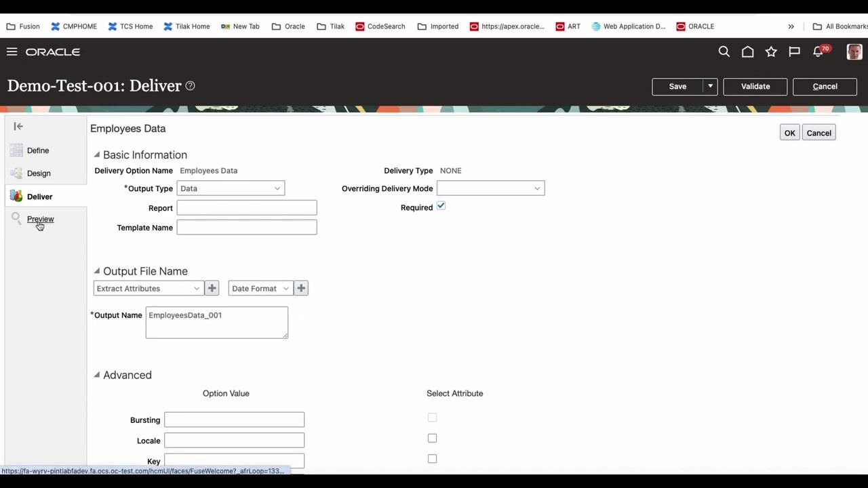Image resolution: width=868 pixels, height=488 pixels.
Task: Go to the Design step
Action: coord(39,174)
